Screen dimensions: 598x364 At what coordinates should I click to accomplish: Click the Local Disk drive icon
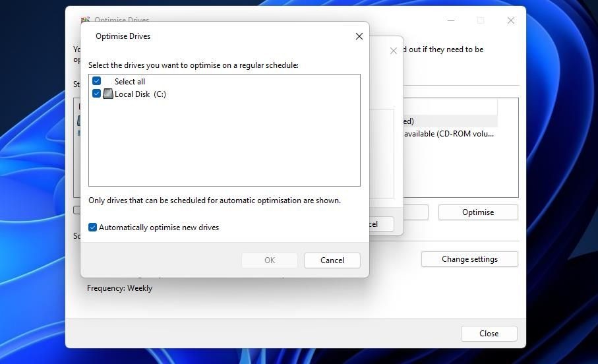[108, 94]
